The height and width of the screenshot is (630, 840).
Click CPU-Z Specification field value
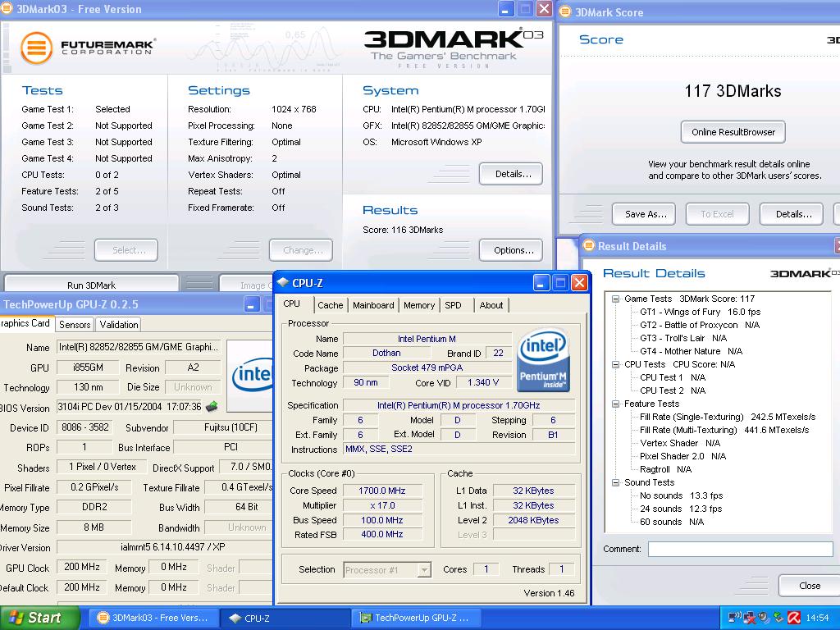pyautogui.click(x=459, y=405)
